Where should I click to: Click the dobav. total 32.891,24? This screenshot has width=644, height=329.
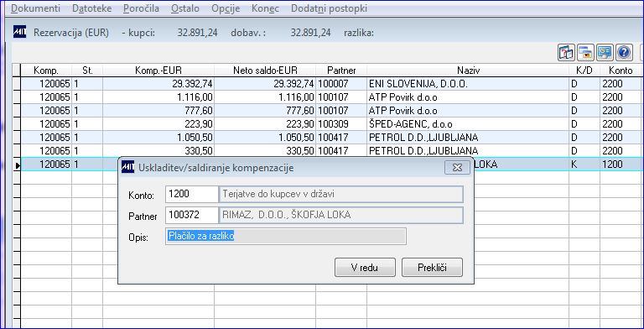tap(310, 33)
